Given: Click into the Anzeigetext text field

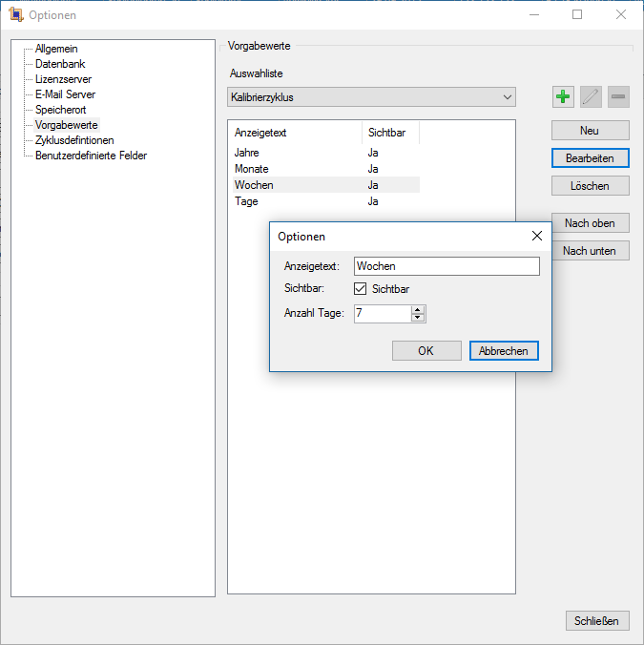Looking at the screenshot, I should click(446, 266).
